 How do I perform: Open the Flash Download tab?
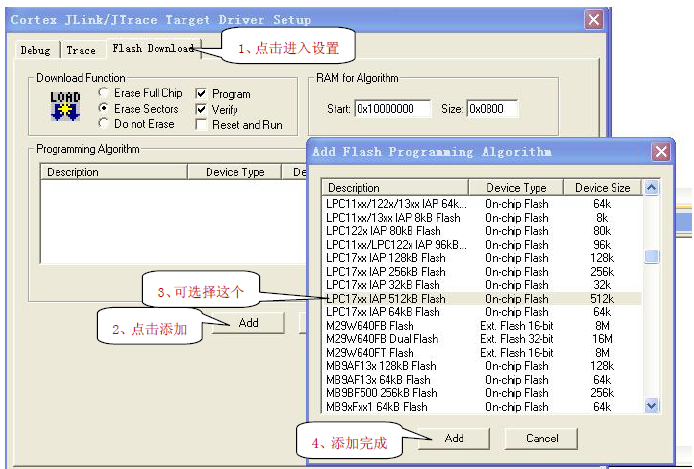pos(153,48)
